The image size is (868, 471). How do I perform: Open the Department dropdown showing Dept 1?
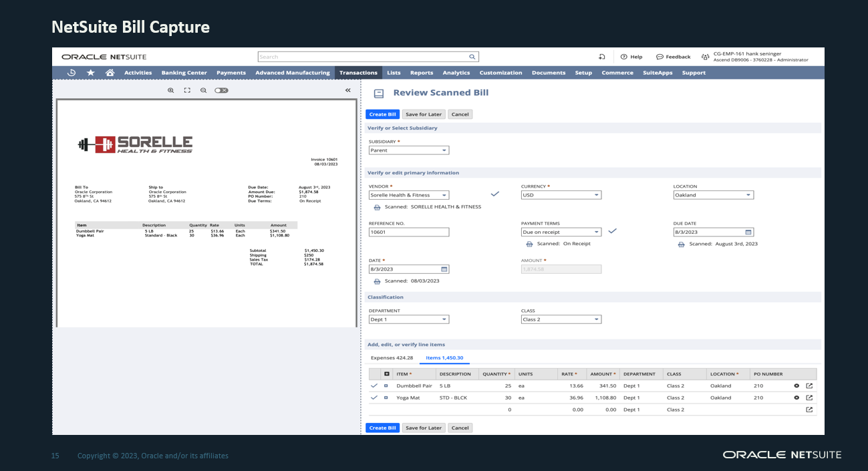(x=409, y=319)
